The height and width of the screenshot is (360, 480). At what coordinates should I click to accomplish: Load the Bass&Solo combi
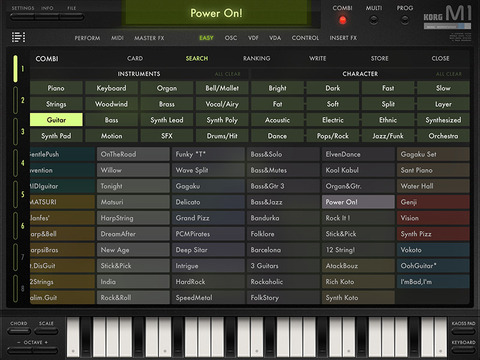283,154
